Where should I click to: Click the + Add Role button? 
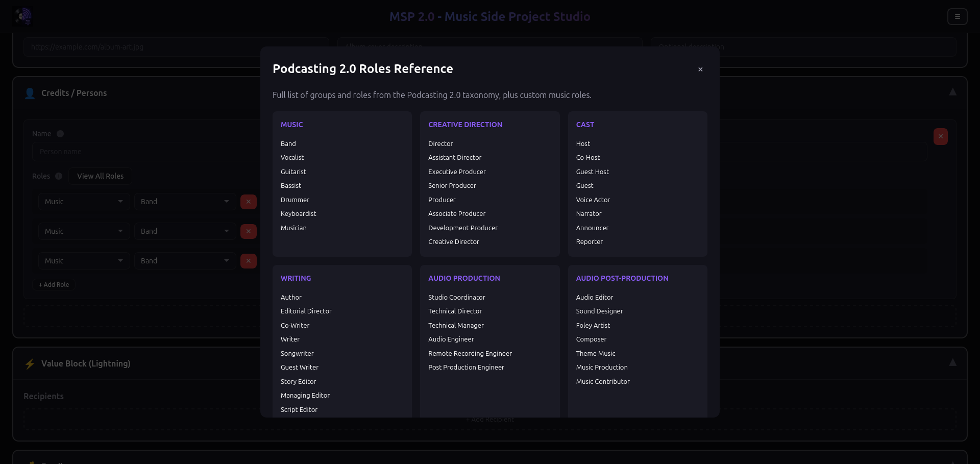54,285
